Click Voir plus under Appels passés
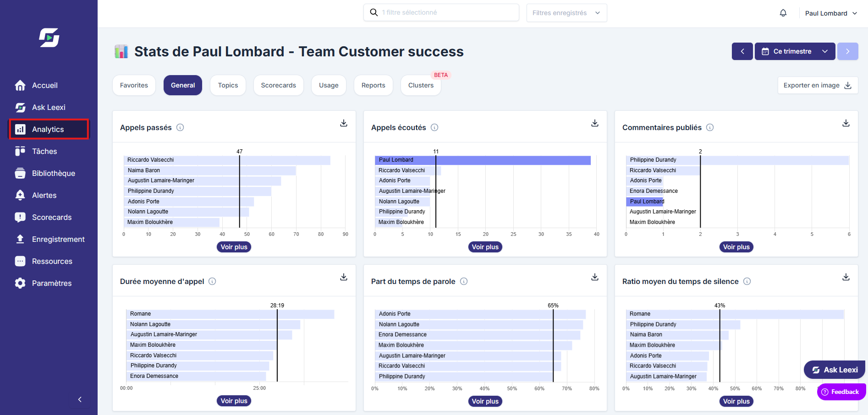The image size is (868, 415). (x=234, y=247)
